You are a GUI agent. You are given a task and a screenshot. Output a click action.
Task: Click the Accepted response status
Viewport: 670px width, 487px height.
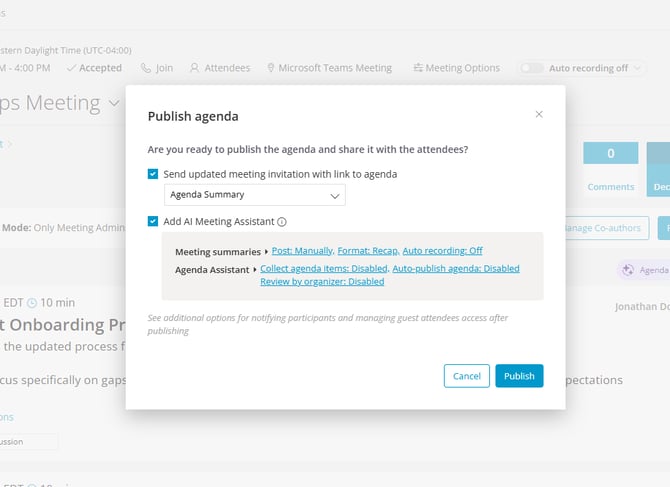(94, 68)
